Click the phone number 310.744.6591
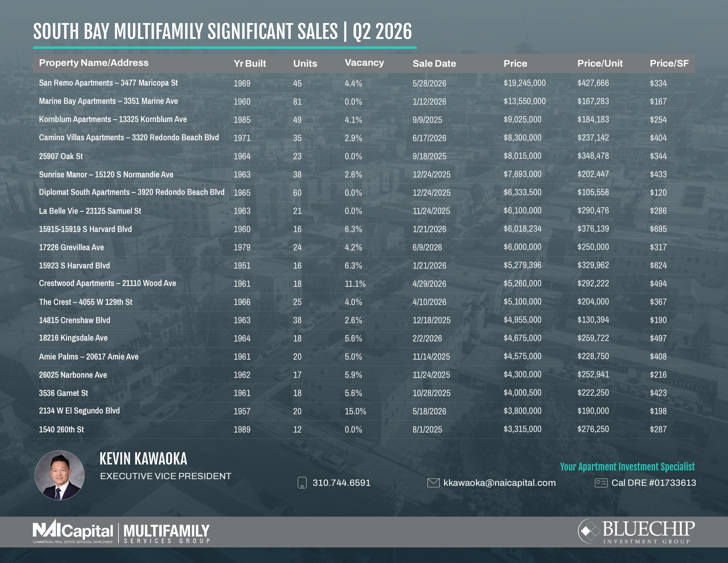 pos(341,483)
